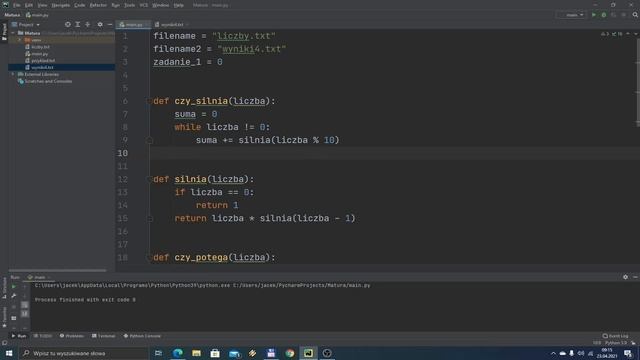Viewport: 640px width, 360px height.
Task: Click Python interpreter in status bar
Action: [x=615, y=343]
